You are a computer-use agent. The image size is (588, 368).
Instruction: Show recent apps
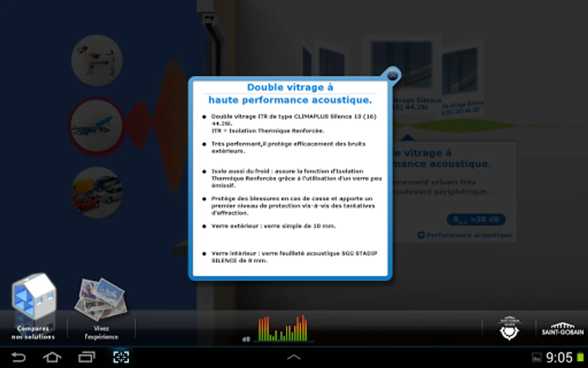(87, 357)
